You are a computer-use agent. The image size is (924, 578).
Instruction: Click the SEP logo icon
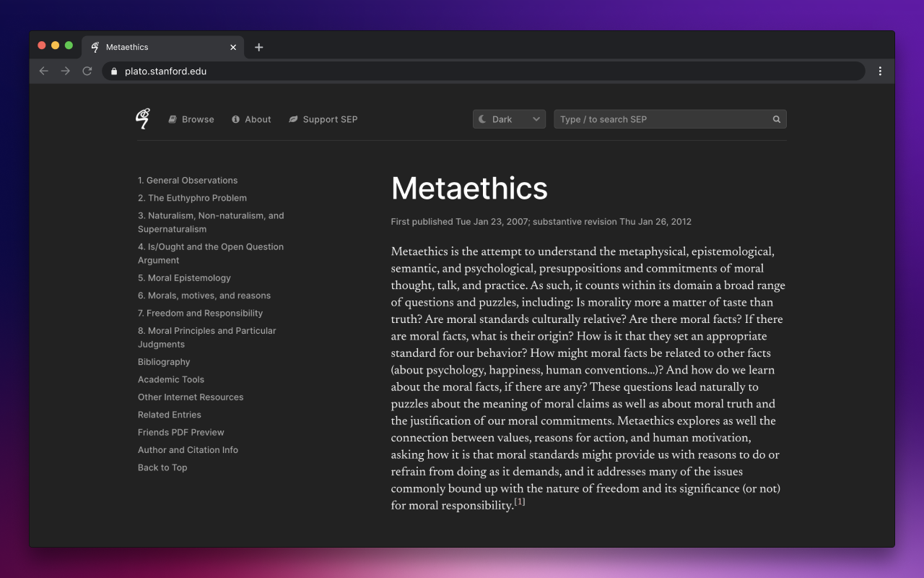[143, 119]
